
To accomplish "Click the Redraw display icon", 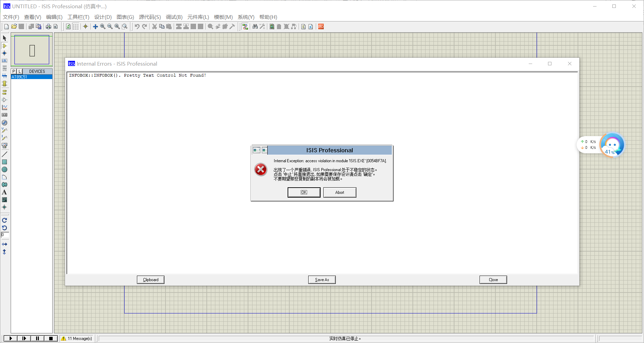I will tap(68, 26).
